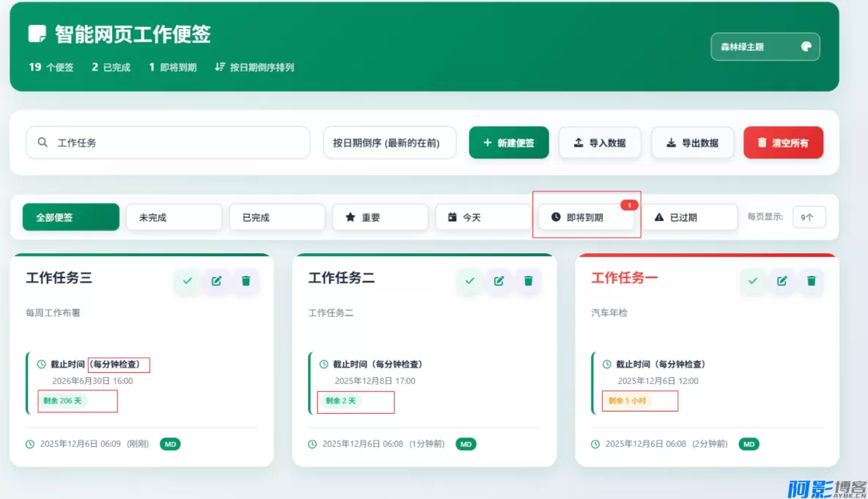Change the 9个 per-page dropdown
This screenshot has width=868, height=499.
coord(809,216)
